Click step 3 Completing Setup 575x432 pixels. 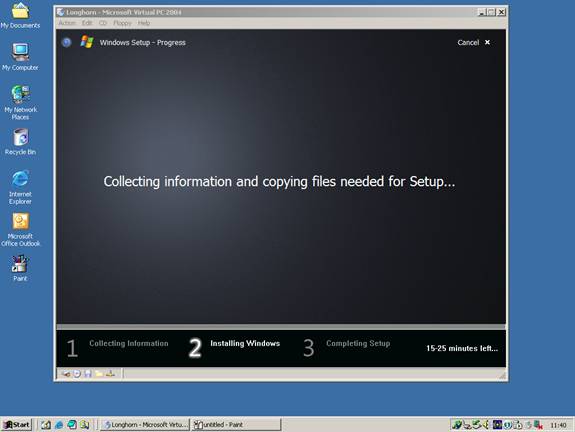[x=347, y=347]
